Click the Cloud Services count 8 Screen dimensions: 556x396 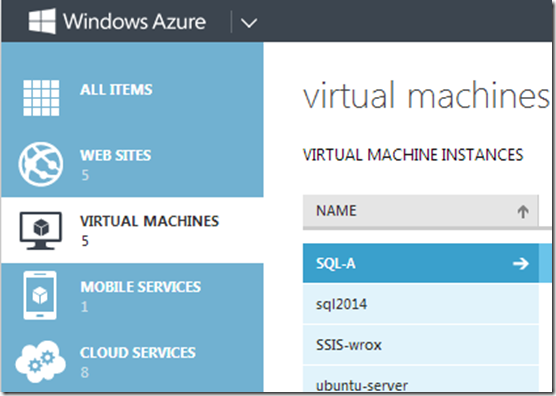click(85, 372)
